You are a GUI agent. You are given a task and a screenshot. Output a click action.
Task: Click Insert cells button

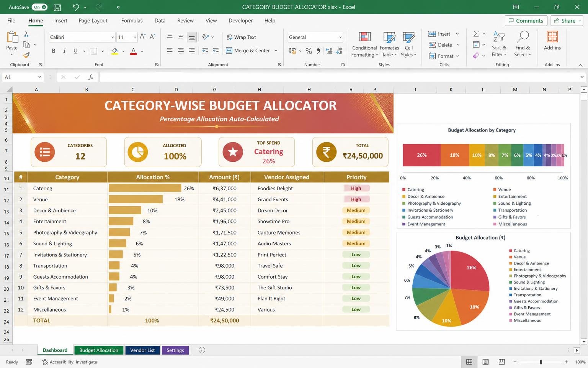439,34
